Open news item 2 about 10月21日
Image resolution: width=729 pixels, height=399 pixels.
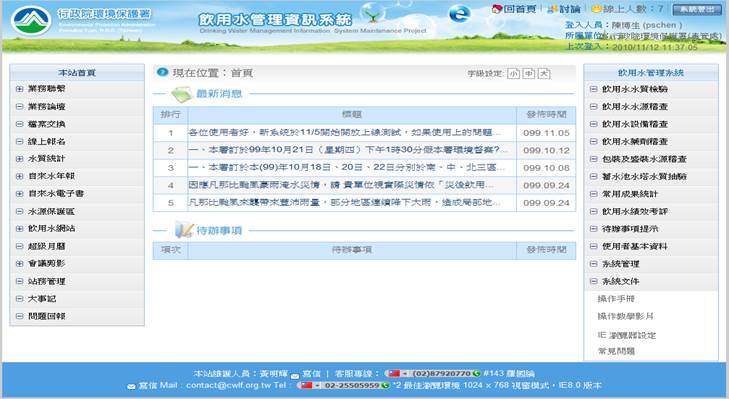click(x=348, y=150)
